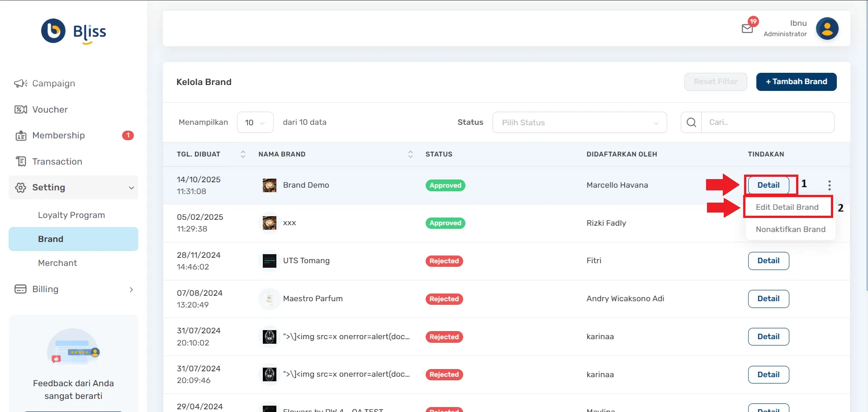Sort by Nama Brand column arrows
The height and width of the screenshot is (412, 868).
click(410, 154)
